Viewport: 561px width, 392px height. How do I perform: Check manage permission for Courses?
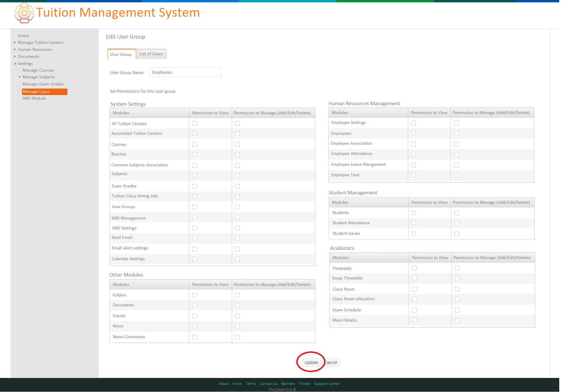pyautogui.click(x=238, y=145)
